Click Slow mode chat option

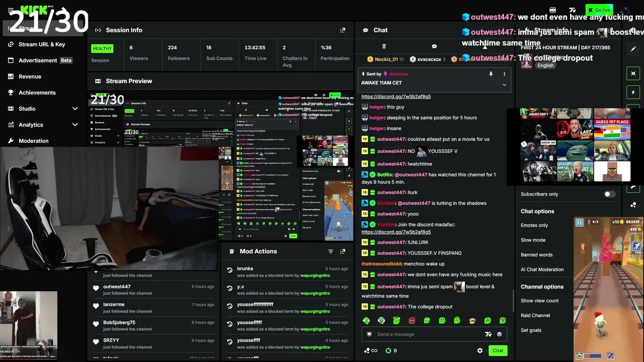(x=533, y=240)
